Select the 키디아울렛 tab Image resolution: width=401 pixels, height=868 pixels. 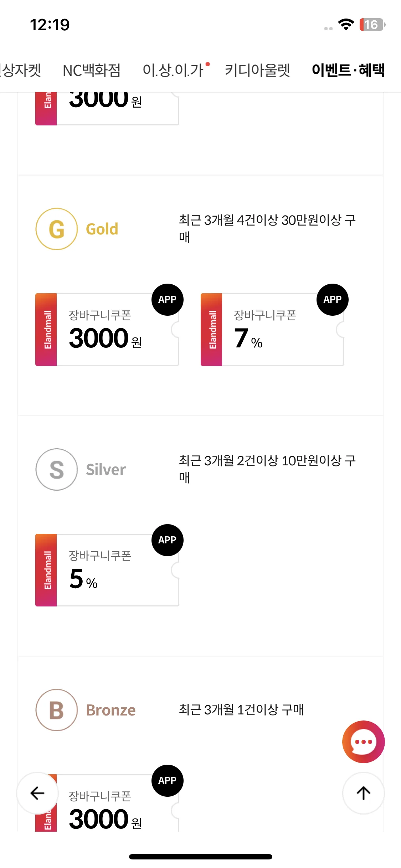(257, 70)
